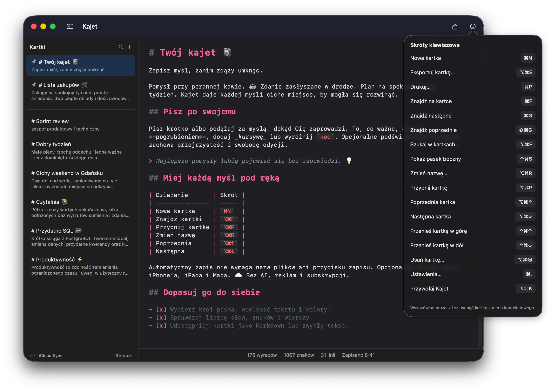Viewport: 557px width, 392px height.
Task: Click the ⌘N shortcut badge in popover
Action: tap(528, 58)
